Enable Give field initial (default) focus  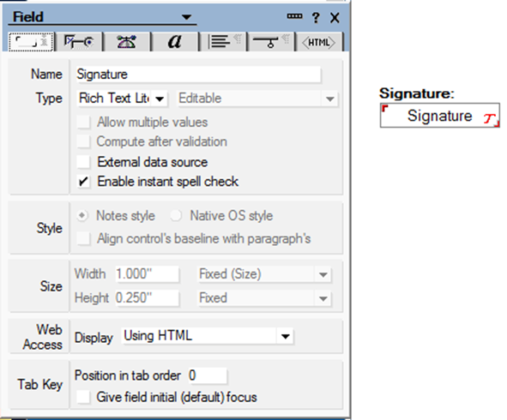[83, 397]
